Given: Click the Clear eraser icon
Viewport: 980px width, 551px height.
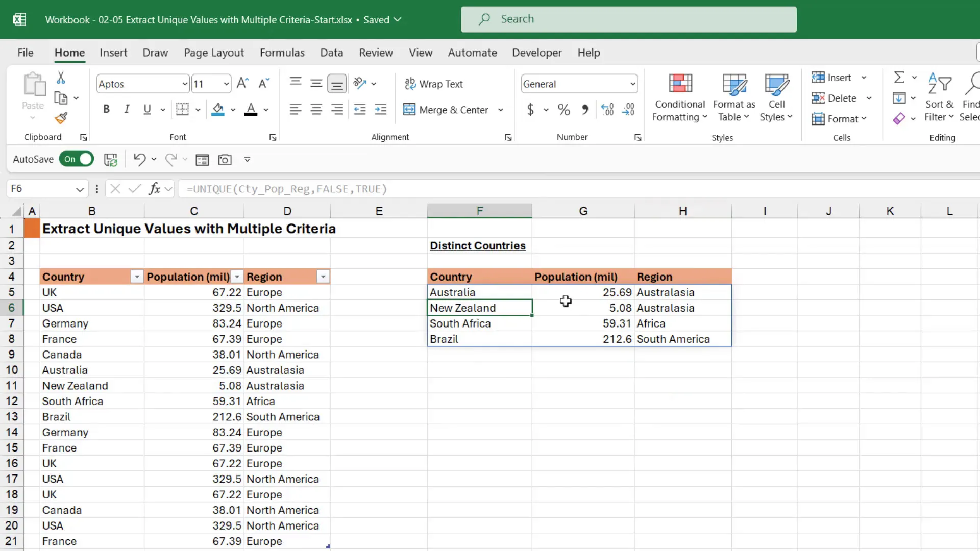Looking at the screenshot, I should pyautogui.click(x=899, y=118).
